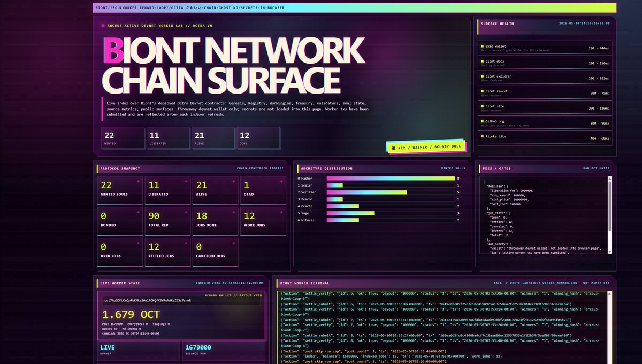Click the Oracle distribution bar
Viewport: 642px width, 364px height.
(342, 206)
